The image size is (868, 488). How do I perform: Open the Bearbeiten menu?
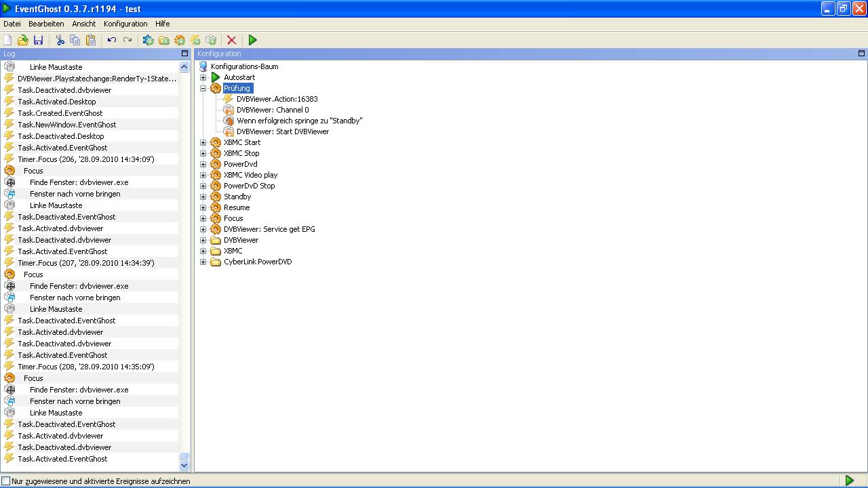coord(46,24)
